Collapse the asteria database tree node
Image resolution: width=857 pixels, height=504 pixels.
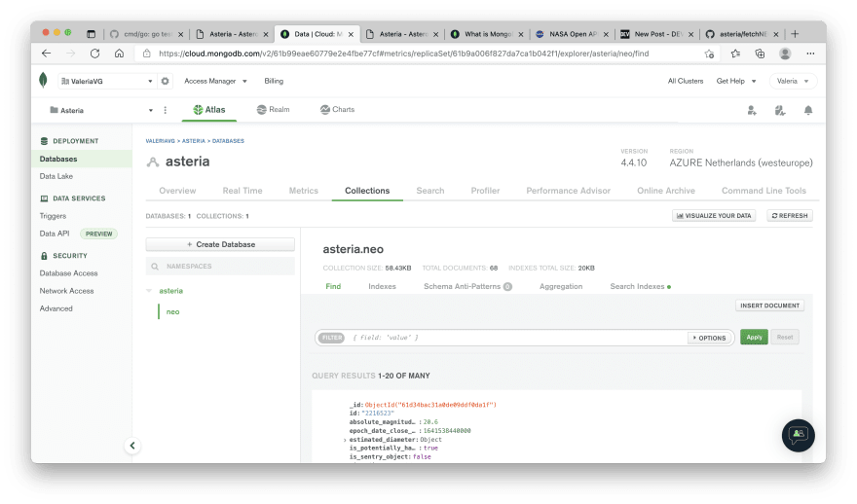coord(149,291)
